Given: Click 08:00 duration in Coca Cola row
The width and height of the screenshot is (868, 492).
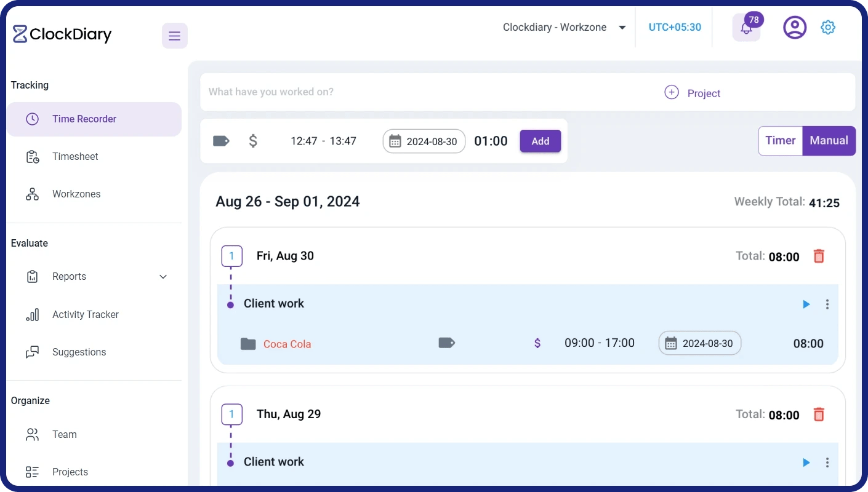Looking at the screenshot, I should tap(808, 344).
